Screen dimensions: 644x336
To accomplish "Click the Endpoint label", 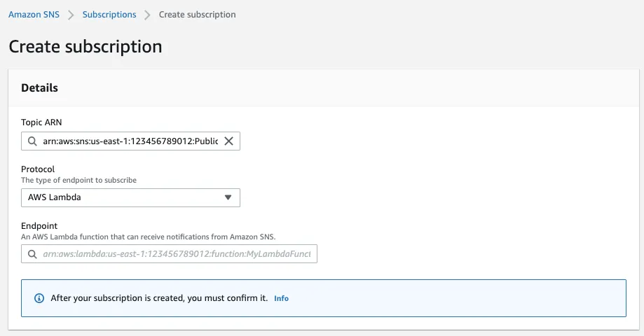I will [39, 225].
